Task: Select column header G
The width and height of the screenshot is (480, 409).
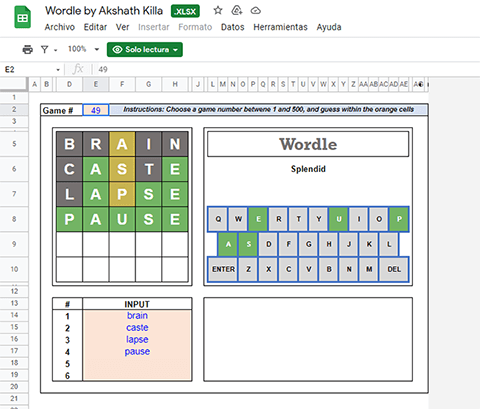Action: [148, 84]
